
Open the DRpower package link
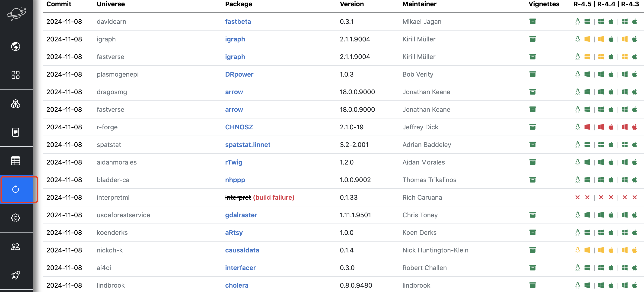click(239, 74)
